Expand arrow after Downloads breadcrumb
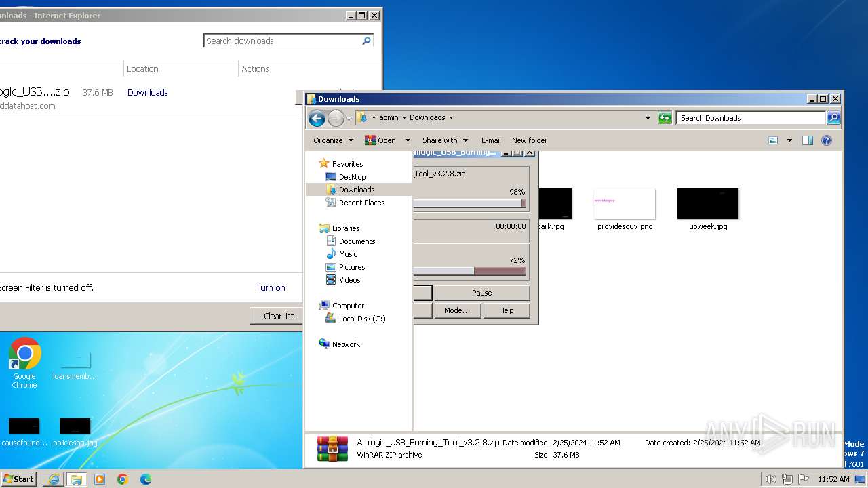This screenshot has height=488, width=868. pyautogui.click(x=451, y=118)
